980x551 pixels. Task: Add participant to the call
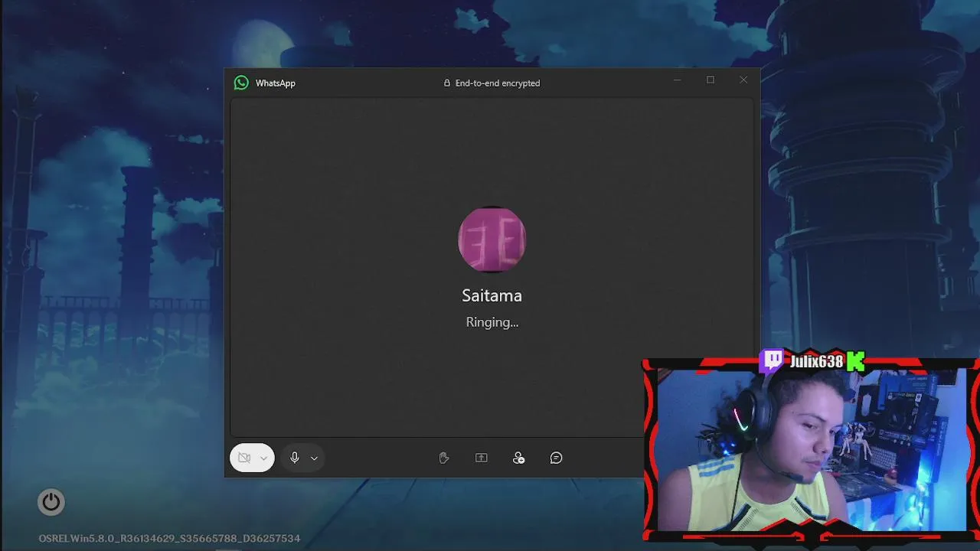518,458
